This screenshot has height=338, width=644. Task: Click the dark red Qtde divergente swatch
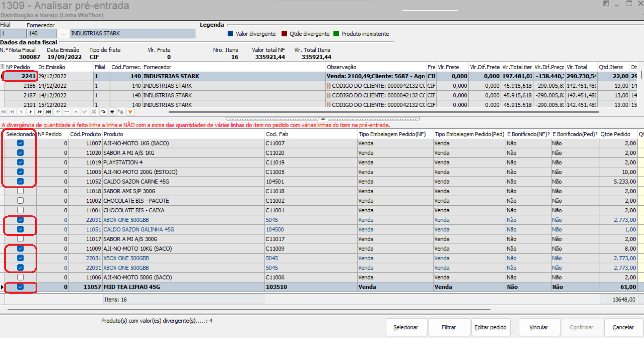(x=284, y=34)
